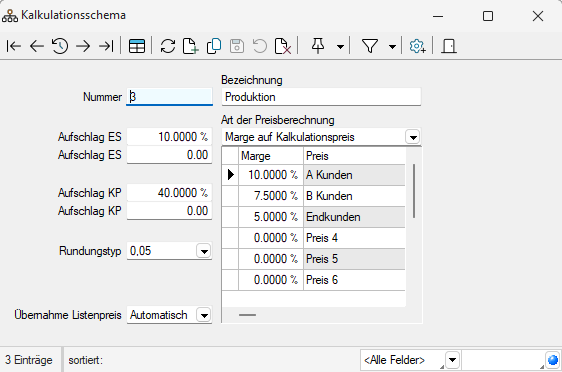The image size is (562, 372).
Task: Click the 7.5000 % margin cell
Action: (x=271, y=196)
